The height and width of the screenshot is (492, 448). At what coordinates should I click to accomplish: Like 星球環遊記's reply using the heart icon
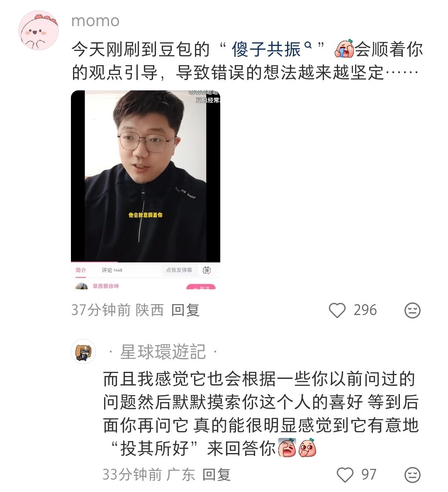tap(345, 475)
